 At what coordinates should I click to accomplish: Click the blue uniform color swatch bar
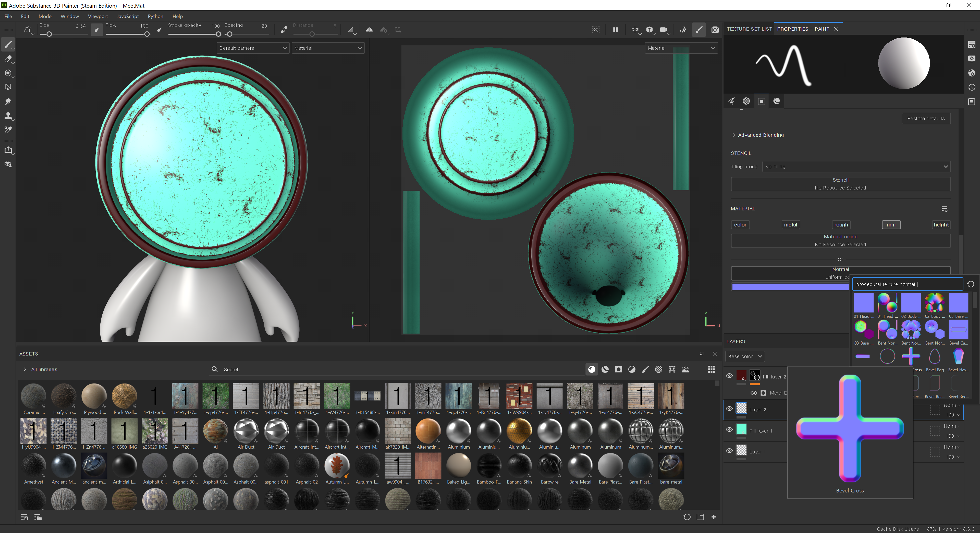click(790, 287)
